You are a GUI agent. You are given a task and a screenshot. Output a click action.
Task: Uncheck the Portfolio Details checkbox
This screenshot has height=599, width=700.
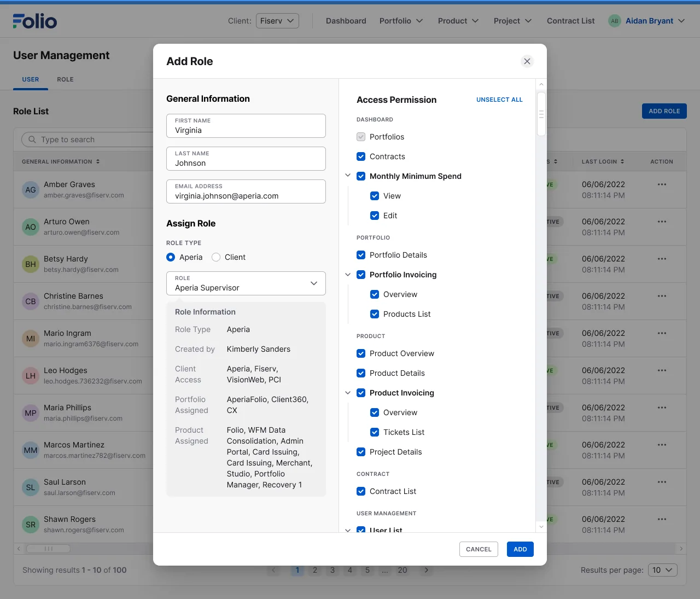[x=361, y=255]
